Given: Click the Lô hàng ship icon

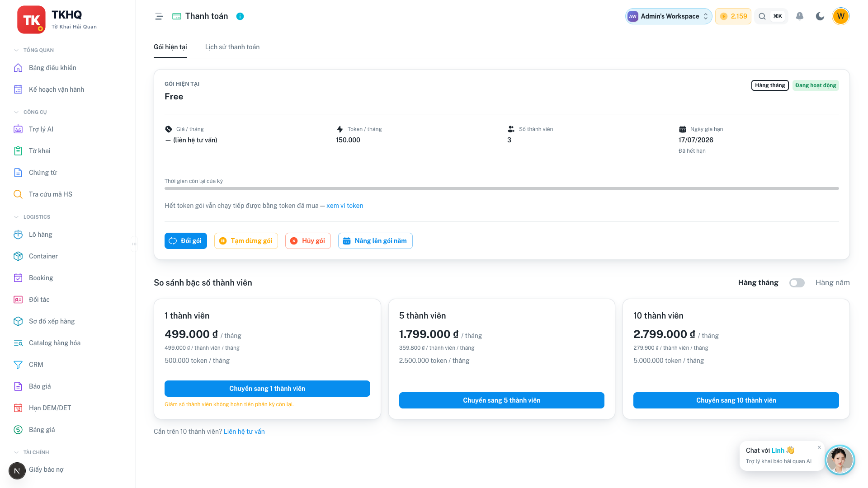Looking at the screenshot, I should click(18, 235).
